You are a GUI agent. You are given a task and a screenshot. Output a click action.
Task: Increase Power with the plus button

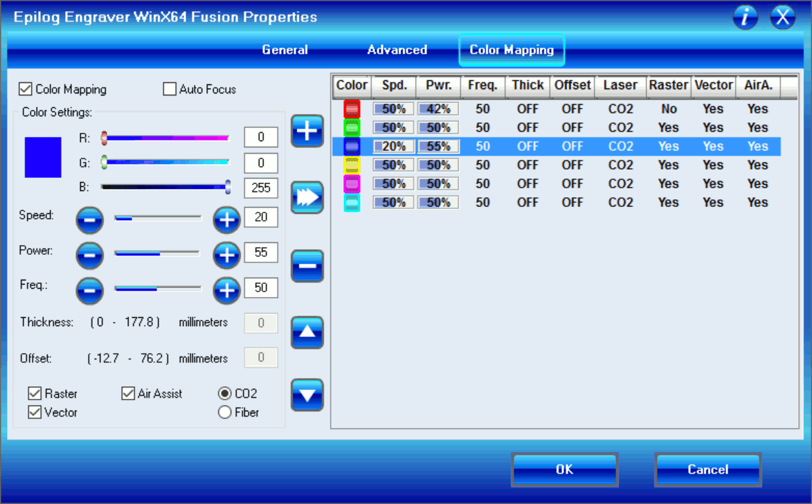click(227, 255)
